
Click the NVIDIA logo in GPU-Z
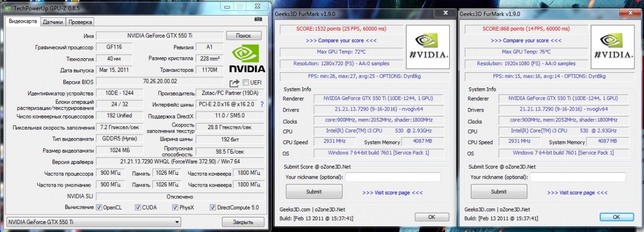coord(247,58)
